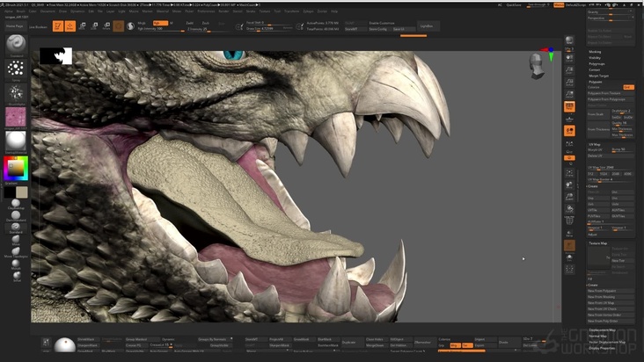Choose the ClayBuildup brush
This screenshot has height=362, width=644.
[16, 203]
